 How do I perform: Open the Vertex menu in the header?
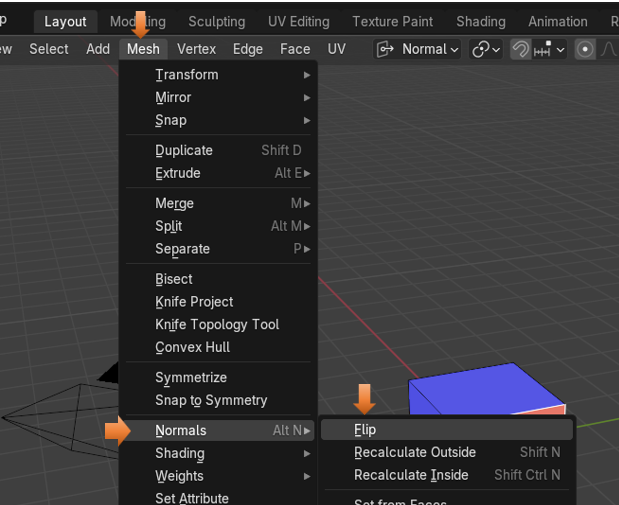pyautogui.click(x=196, y=49)
